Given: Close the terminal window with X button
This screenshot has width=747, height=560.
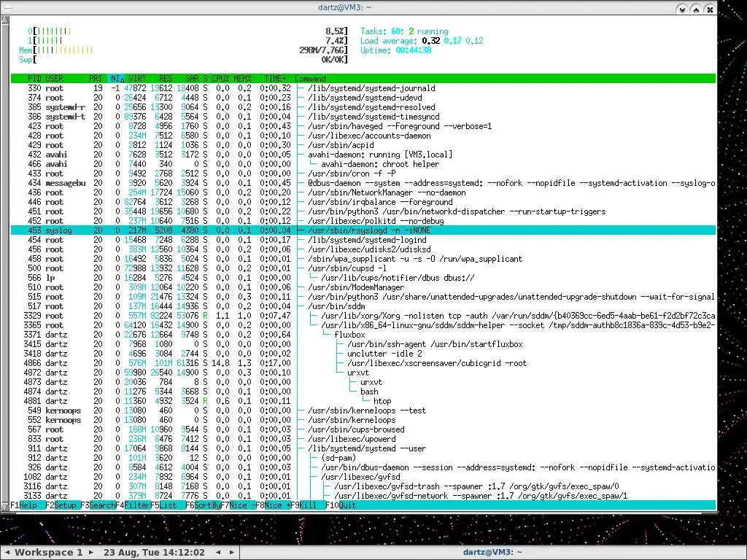Looking at the screenshot, I should pos(710,9).
